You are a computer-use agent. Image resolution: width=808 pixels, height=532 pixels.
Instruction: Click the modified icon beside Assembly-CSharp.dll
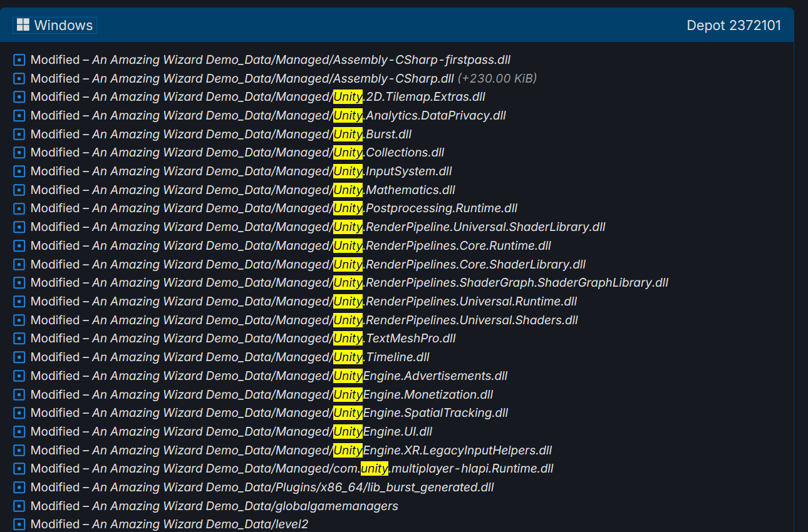[19, 79]
